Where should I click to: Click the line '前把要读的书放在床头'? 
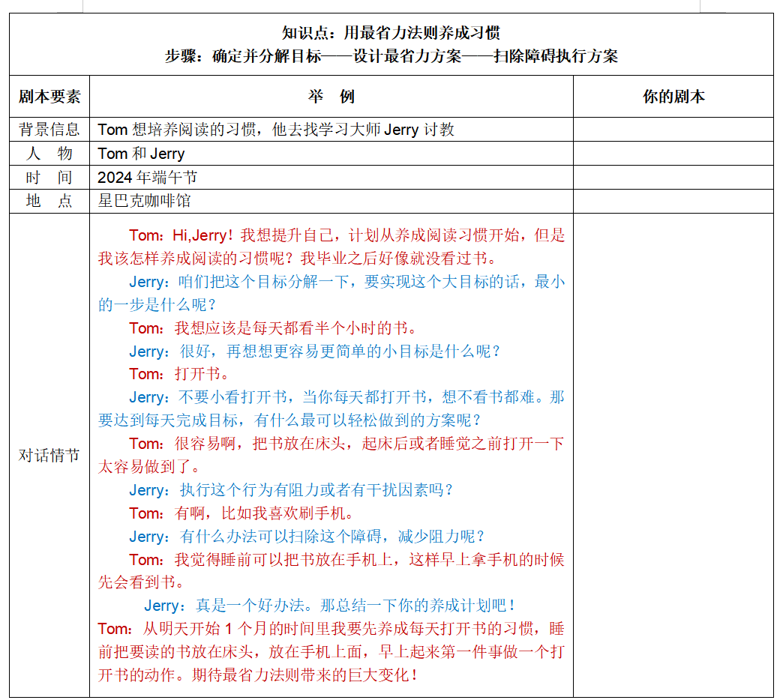click(331, 651)
